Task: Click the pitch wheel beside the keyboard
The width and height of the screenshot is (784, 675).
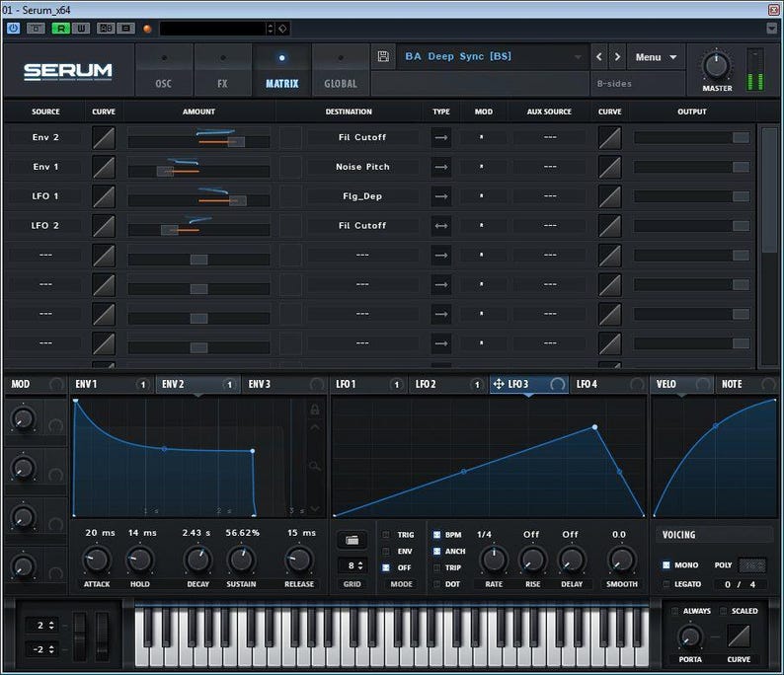Action: pyautogui.click(x=80, y=637)
